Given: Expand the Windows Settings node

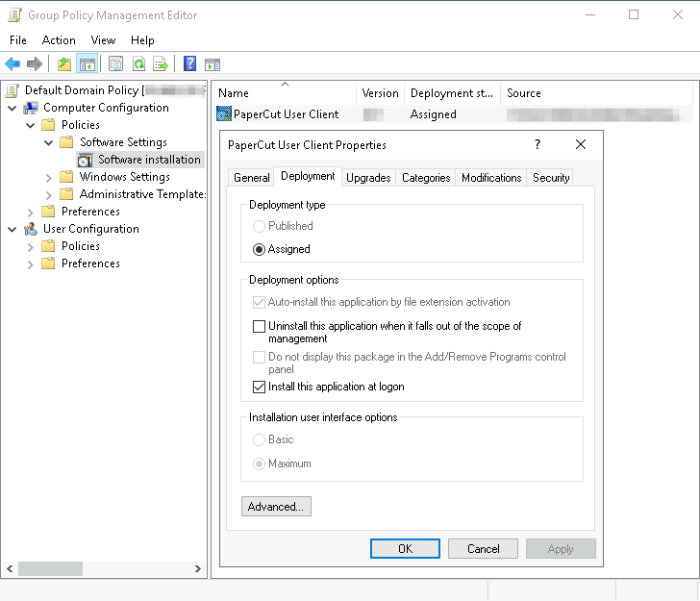Looking at the screenshot, I should pyautogui.click(x=49, y=178).
